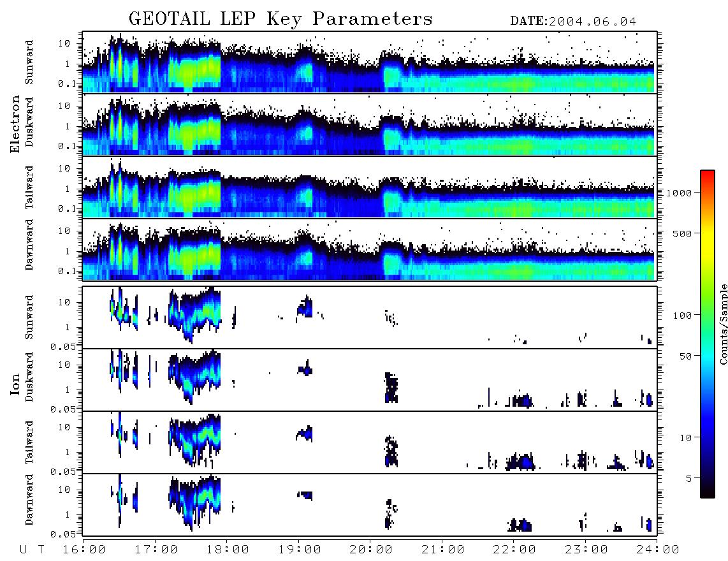Click the Electron "Dawnward" axis label
This screenshot has width=728, height=561.
29,245
